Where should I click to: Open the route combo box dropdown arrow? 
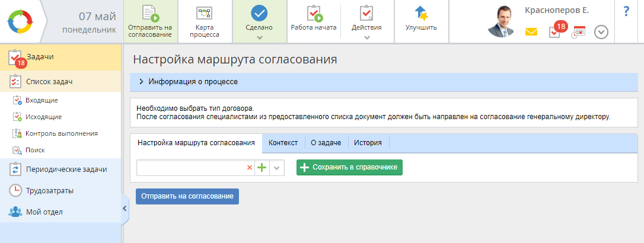(277, 168)
